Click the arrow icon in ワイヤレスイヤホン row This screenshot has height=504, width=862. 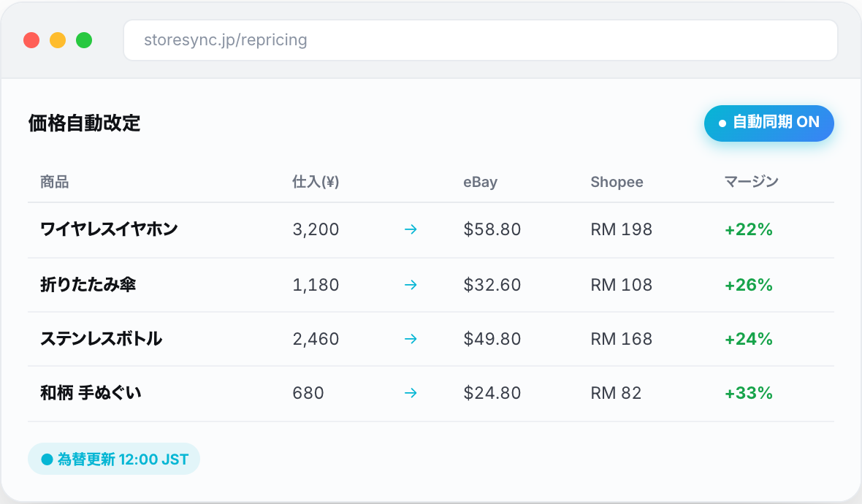coord(411,229)
